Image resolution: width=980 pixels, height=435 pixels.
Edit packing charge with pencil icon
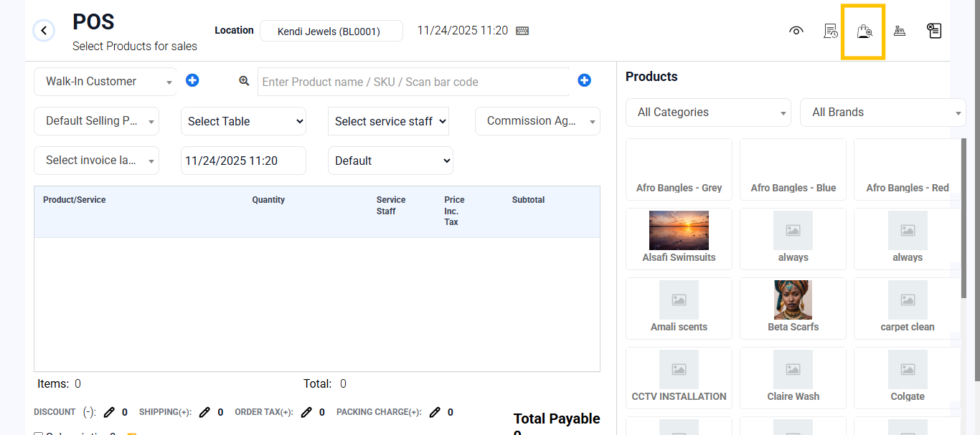pos(435,412)
